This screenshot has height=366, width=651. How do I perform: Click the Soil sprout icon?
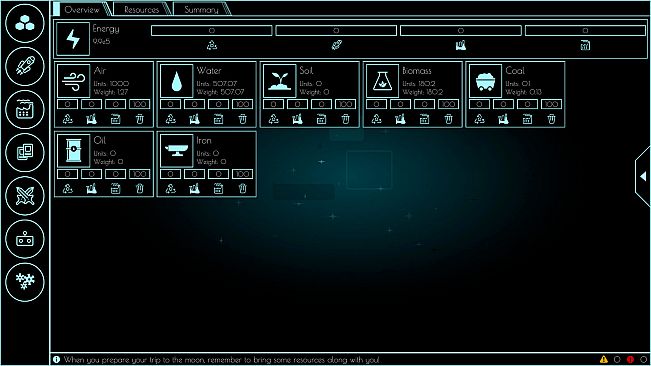[x=279, y=81]
